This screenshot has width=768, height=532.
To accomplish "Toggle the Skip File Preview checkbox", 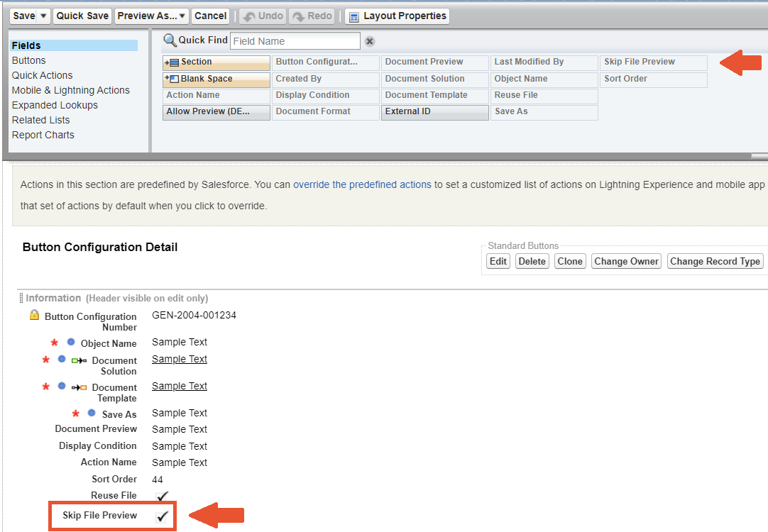I will coord(163,516).
